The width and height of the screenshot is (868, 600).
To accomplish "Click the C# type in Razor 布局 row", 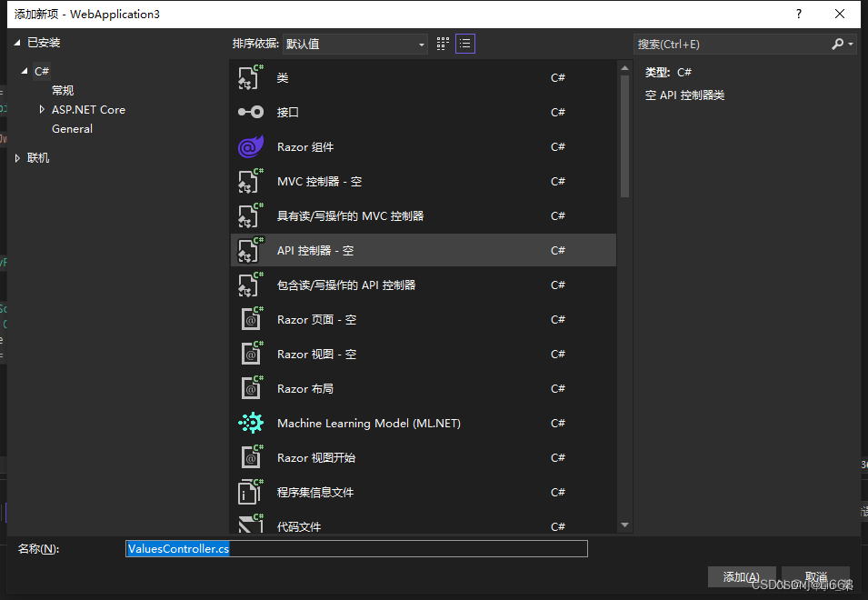I will tap(558, 388).
